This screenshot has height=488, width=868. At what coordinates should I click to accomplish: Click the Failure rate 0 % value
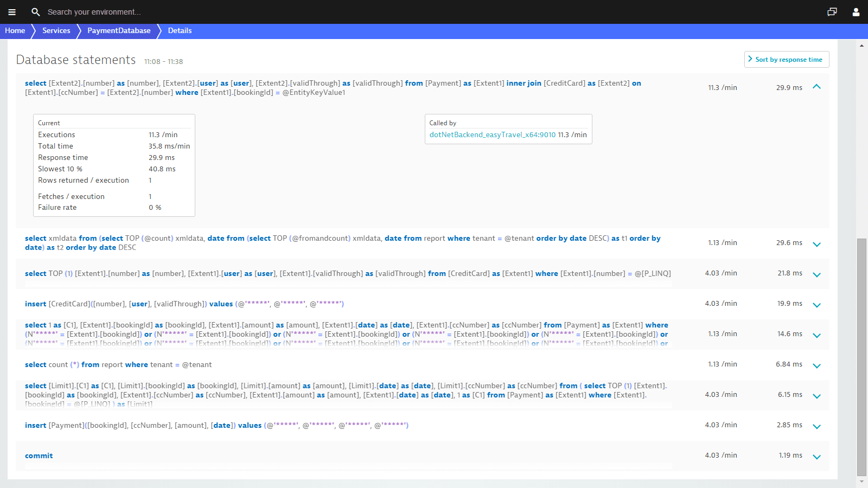[x=155, y=208]
